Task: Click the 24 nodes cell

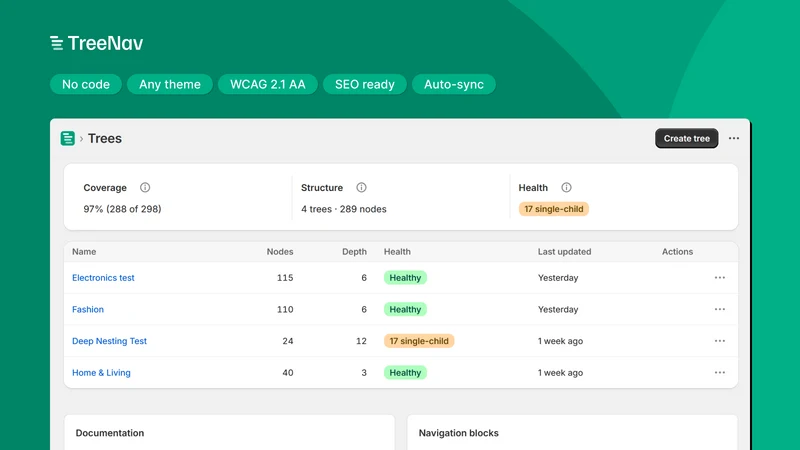Action: [288, 341]
